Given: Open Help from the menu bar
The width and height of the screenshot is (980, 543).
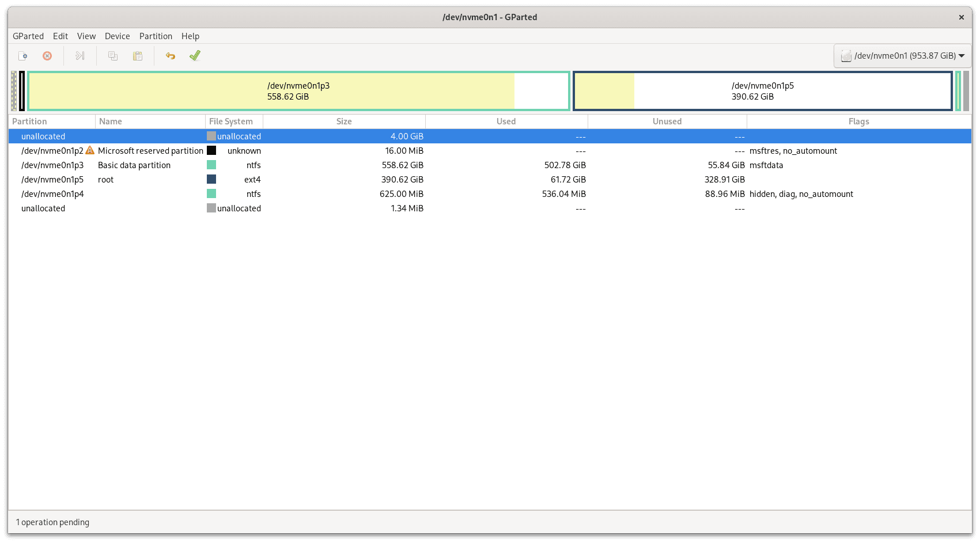Looking at the screenshot, I should coord(190,36).
